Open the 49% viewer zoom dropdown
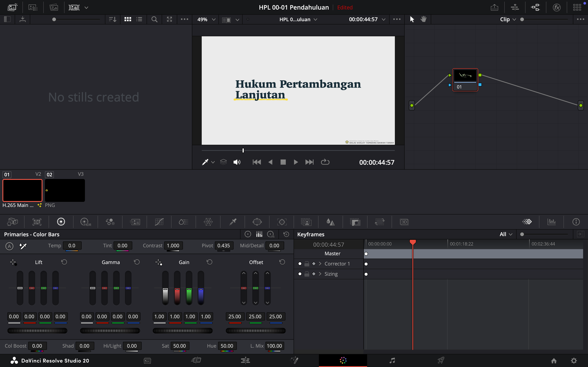The image size is (588, 367). coord(206,19)
